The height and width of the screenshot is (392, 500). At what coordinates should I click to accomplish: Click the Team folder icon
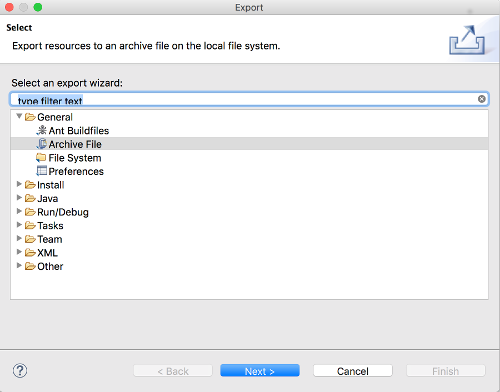[x=30, y=239]
